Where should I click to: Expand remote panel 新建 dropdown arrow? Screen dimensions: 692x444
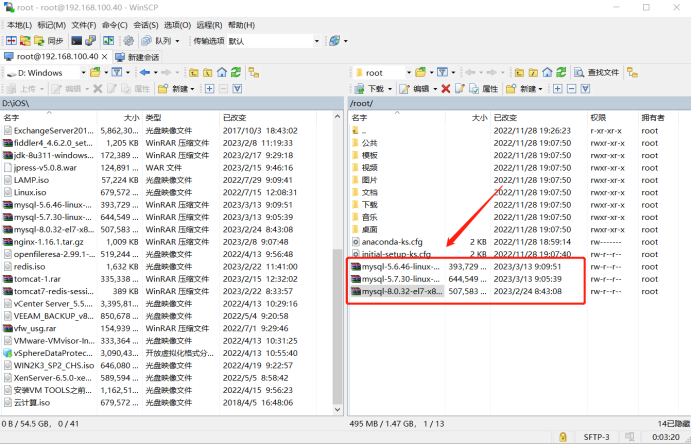point(540,89)
